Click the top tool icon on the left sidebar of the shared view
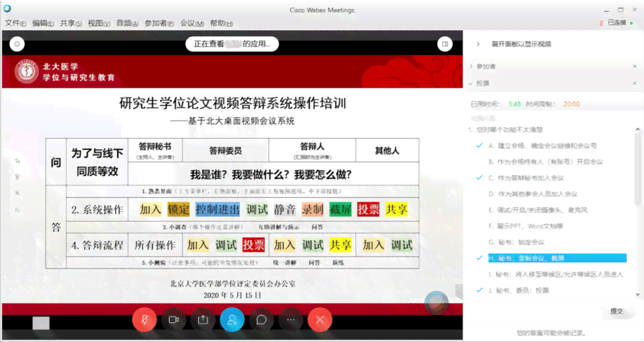 pyautogui.click(x=17, y=161)
